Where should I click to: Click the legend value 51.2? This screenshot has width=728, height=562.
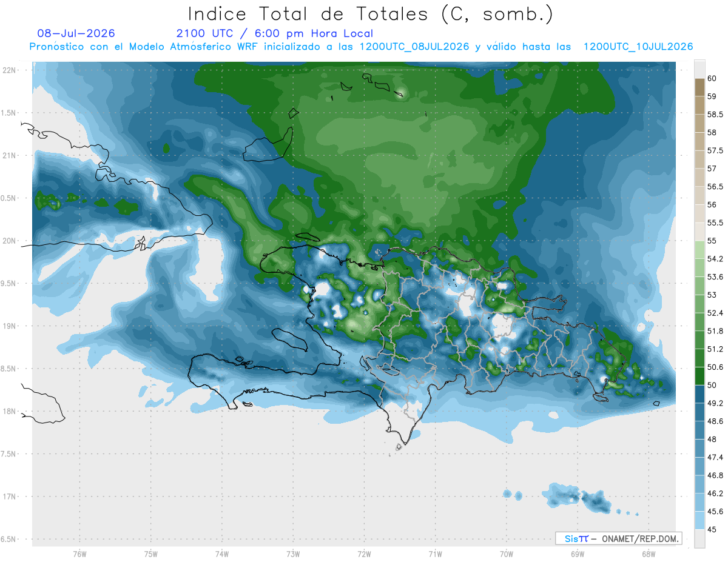715,349
